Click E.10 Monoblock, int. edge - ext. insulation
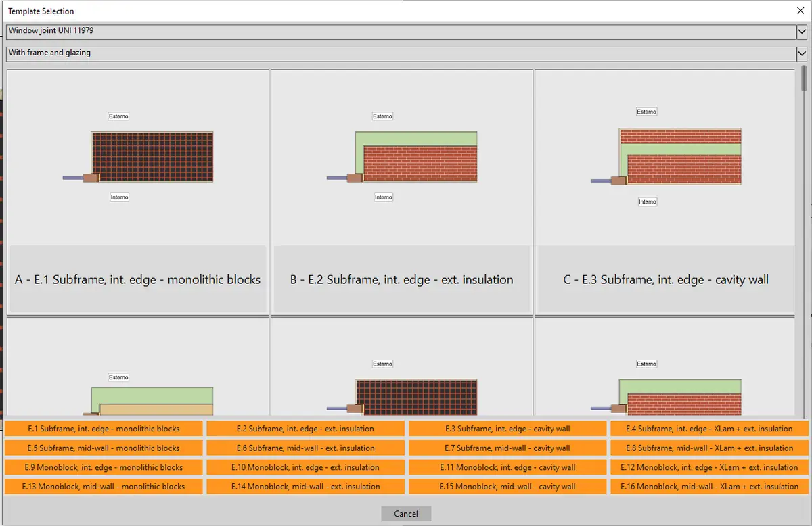 click(305, 467)
